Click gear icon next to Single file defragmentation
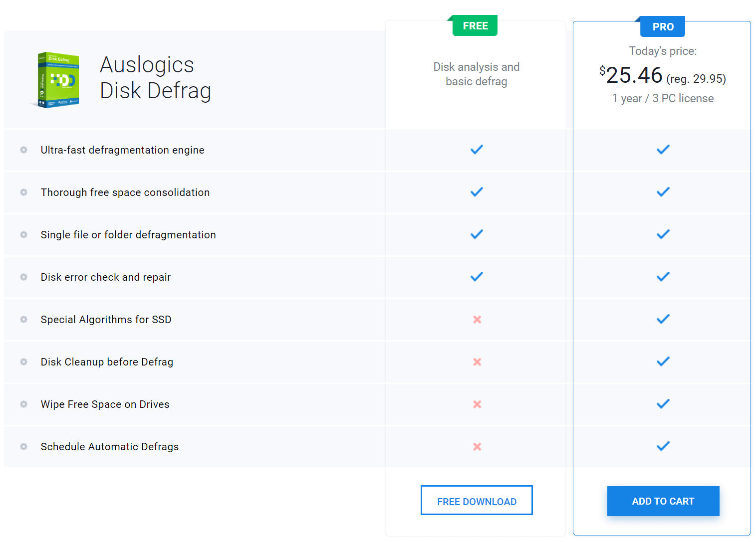756x542 pixels. tap(23, 235)
